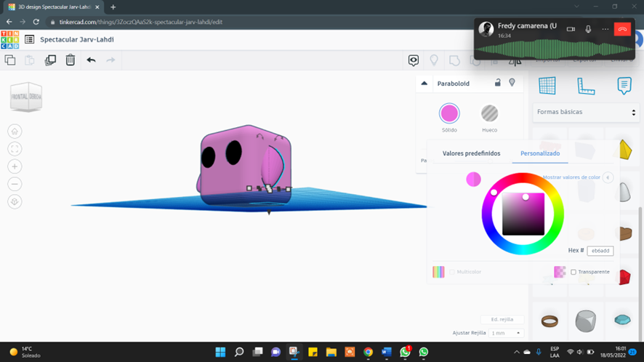The image size is (644, 362).
Task: Redo the last action
Action: click(110, 60)
